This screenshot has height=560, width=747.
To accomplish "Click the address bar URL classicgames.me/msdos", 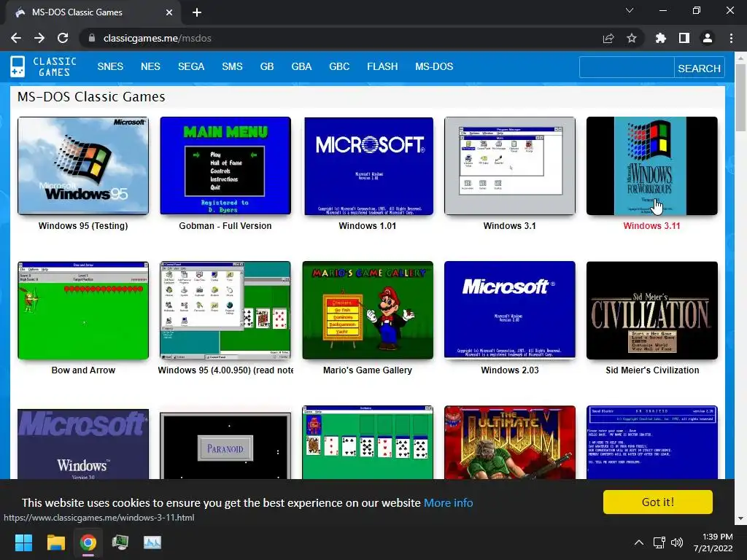I will 158,38.
